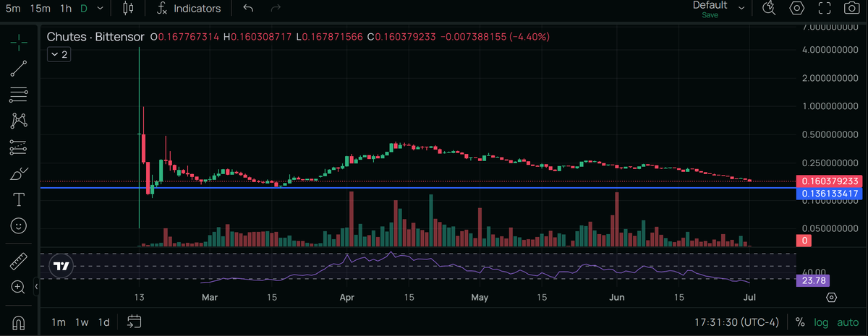Image resolution: width=868 pixels, height=336 pixels.
Task: Select the Text annotation tool
Action: pyautogui.click(x=19, y=199)
